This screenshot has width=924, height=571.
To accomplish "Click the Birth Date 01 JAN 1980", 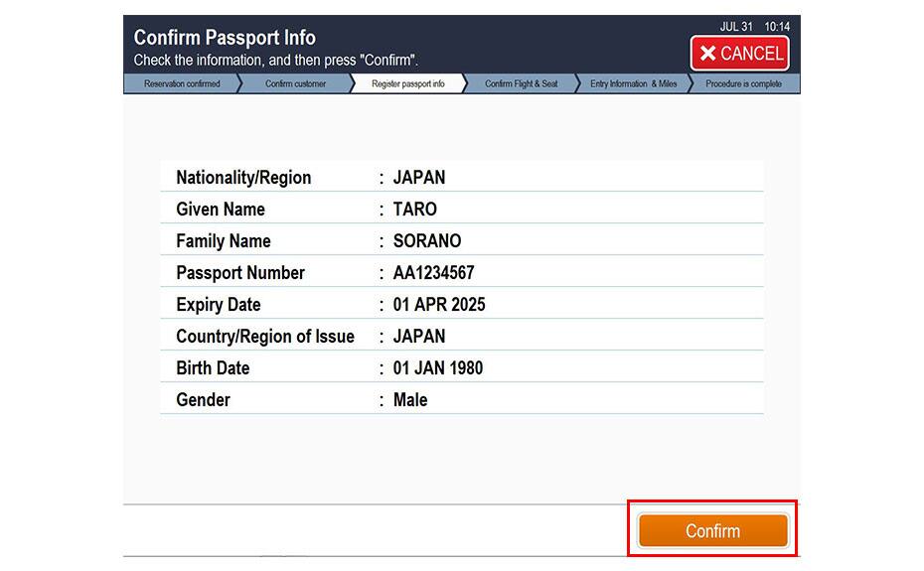I will tap(438, 368).
